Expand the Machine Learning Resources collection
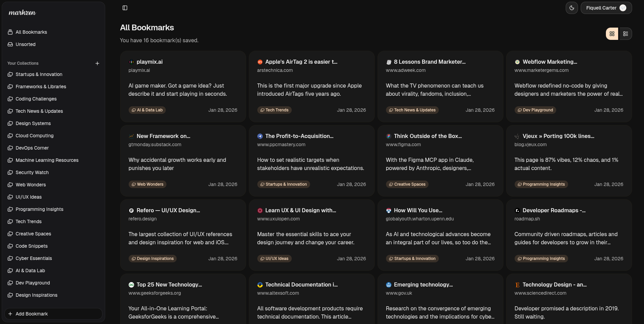 (x=47, y=160)
